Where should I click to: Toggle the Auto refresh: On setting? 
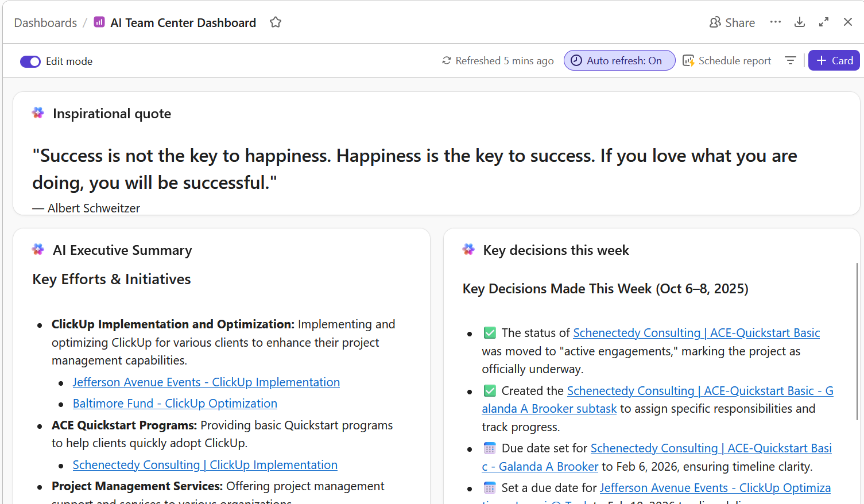(x=619, y=61)
